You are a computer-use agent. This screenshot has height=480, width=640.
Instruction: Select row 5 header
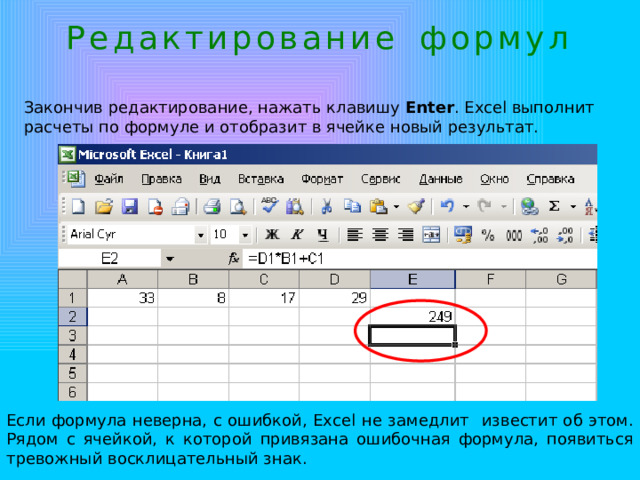73,373
